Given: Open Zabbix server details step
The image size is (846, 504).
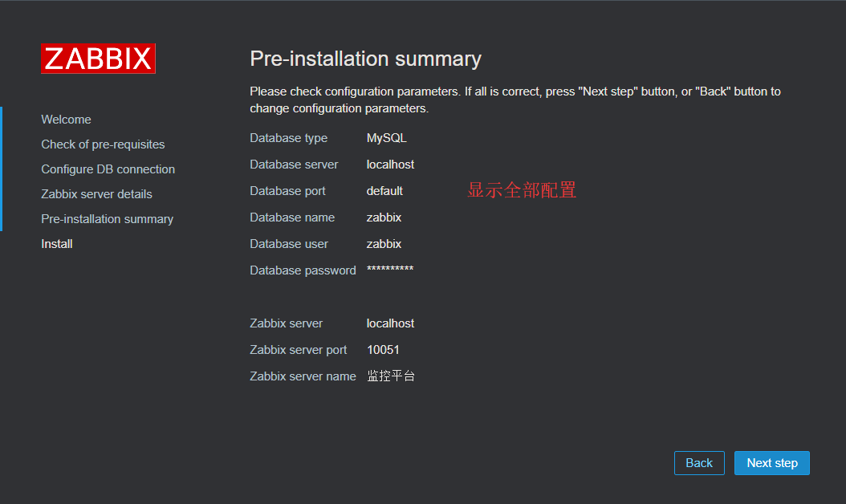Looking at the screenshot, I should pyautogui.click(x=96, y=194).
